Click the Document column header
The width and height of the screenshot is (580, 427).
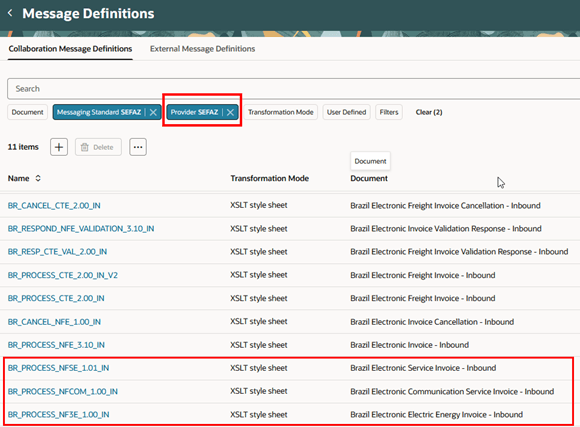369,178
